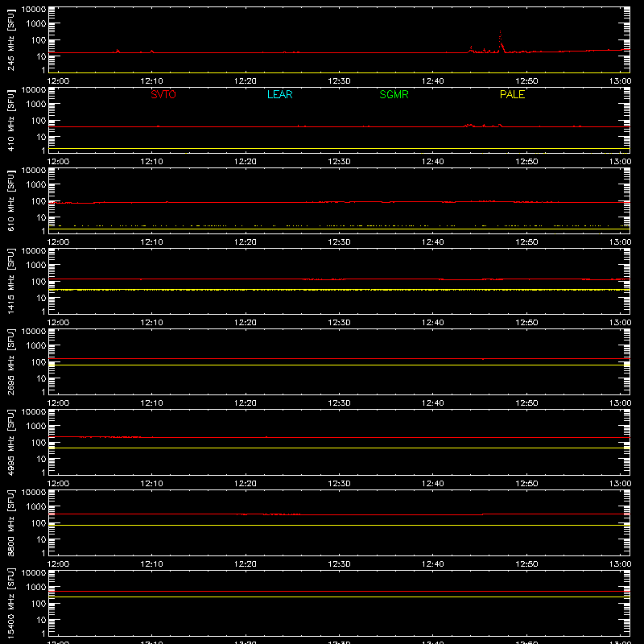The width and height of the screenshot is (644, 644).
Task: Click 13:00 tick label under 610 MHz panel
Action: 620,242
